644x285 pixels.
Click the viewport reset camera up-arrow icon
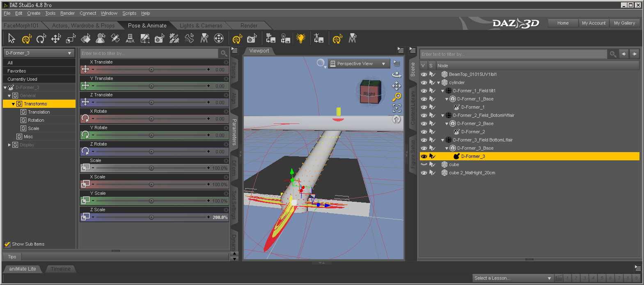tap(396, 119)
